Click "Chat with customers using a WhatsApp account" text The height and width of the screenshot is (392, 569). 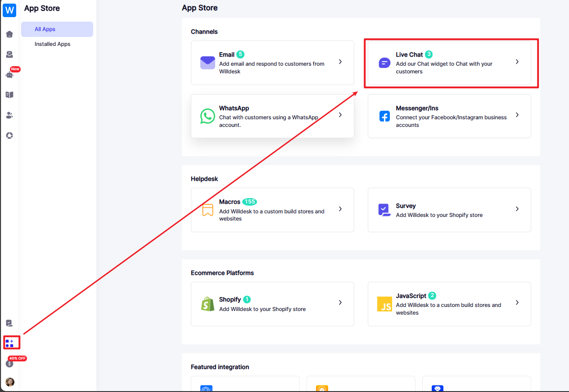(269, 121)
